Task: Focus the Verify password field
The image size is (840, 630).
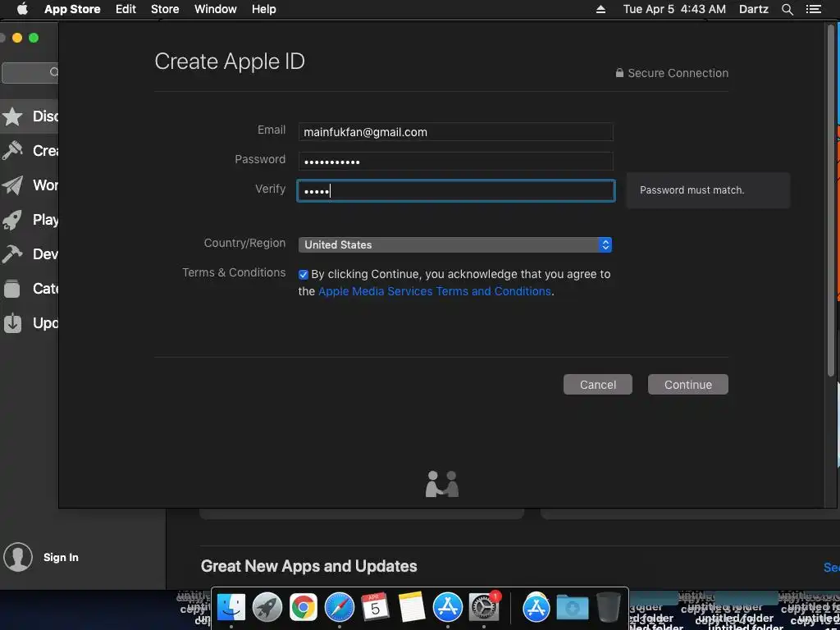Action: click(x=456, y=190)
